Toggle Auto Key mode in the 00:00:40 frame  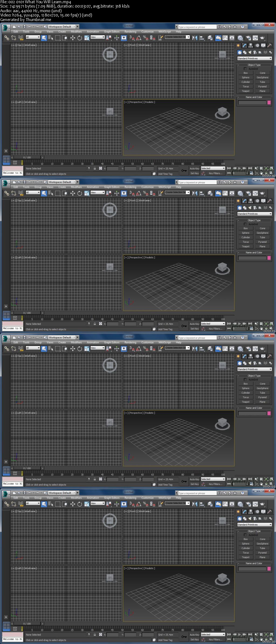click(x=194, y=169)
